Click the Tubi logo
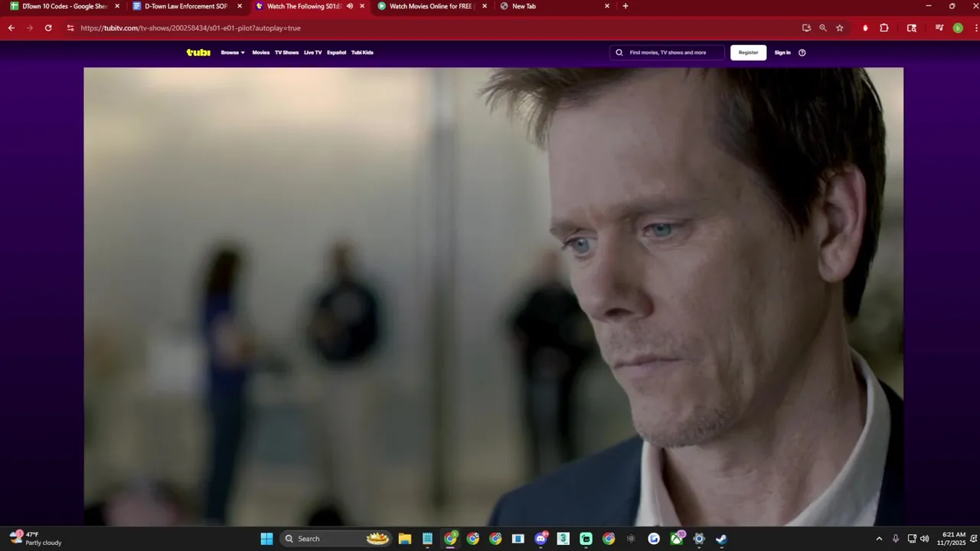The image size is (980, 551). (x=198, y=53)
